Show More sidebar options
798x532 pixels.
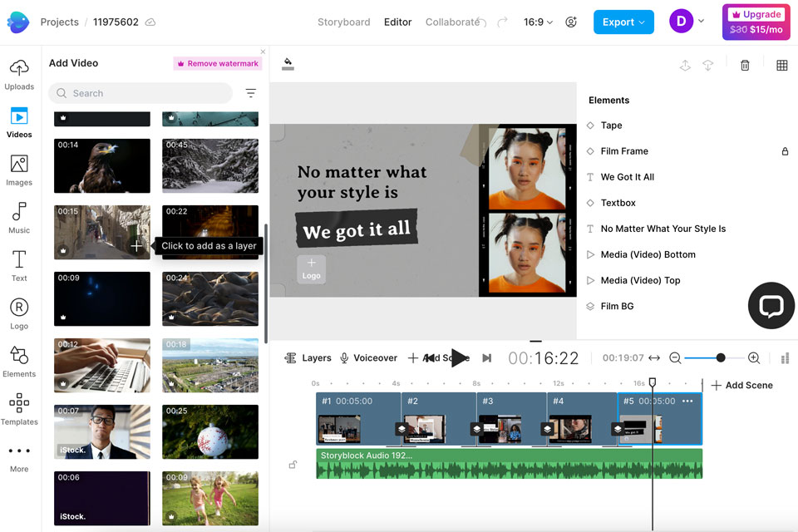tap(19, 458)
